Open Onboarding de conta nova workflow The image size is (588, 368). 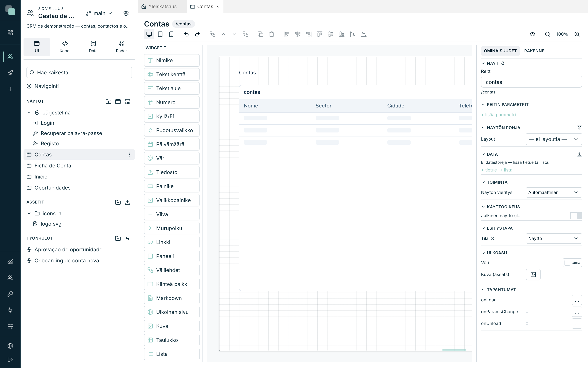tap(79, 261)
